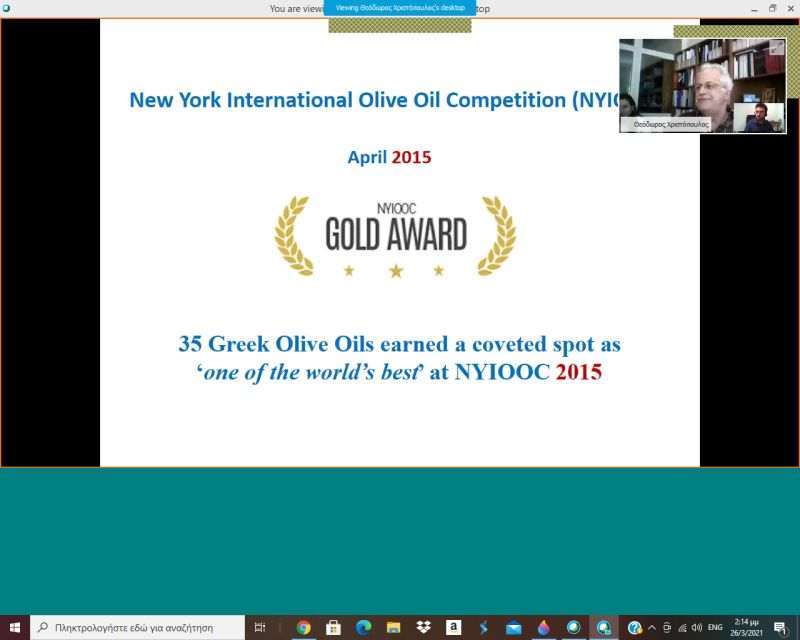Open the Windows Start menu
Image resolution: width=800 pixels, height=640 pixels.
(x=15, y=627)
